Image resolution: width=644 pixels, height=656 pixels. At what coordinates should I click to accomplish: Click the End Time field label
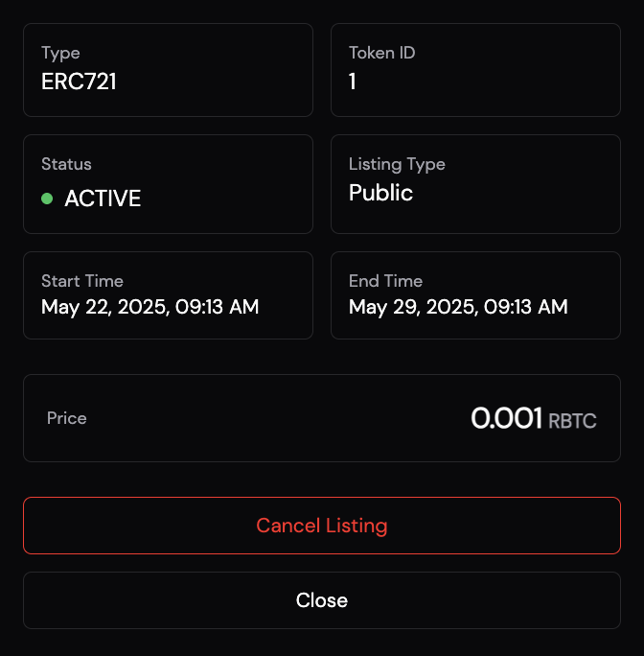click(385, 281)
